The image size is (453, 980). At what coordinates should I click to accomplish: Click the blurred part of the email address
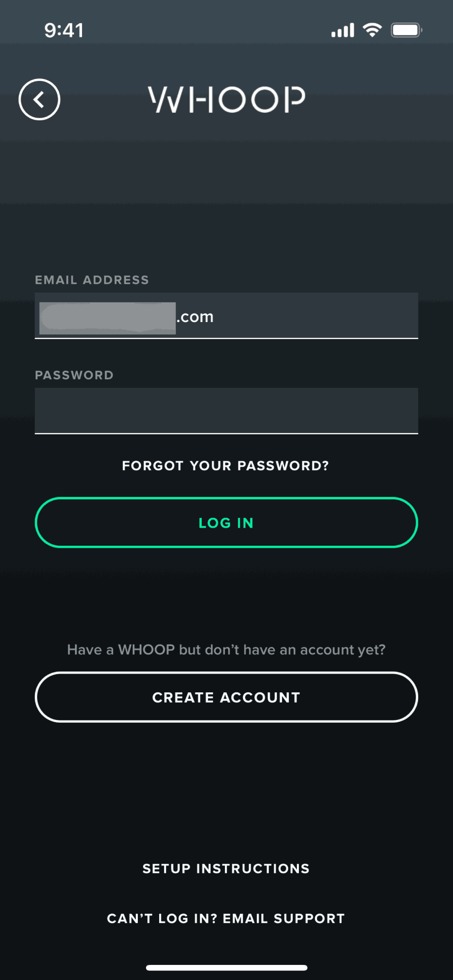(x=108, y=318)
